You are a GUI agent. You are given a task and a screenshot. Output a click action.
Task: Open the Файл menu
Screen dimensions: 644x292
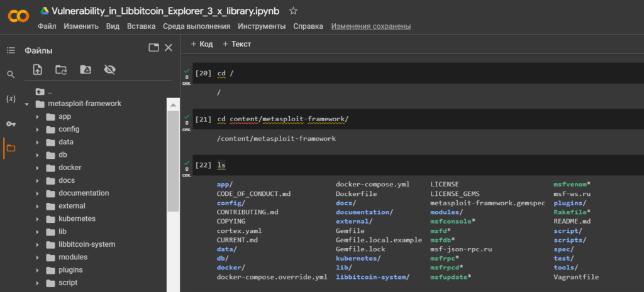[x=47, y=26]
